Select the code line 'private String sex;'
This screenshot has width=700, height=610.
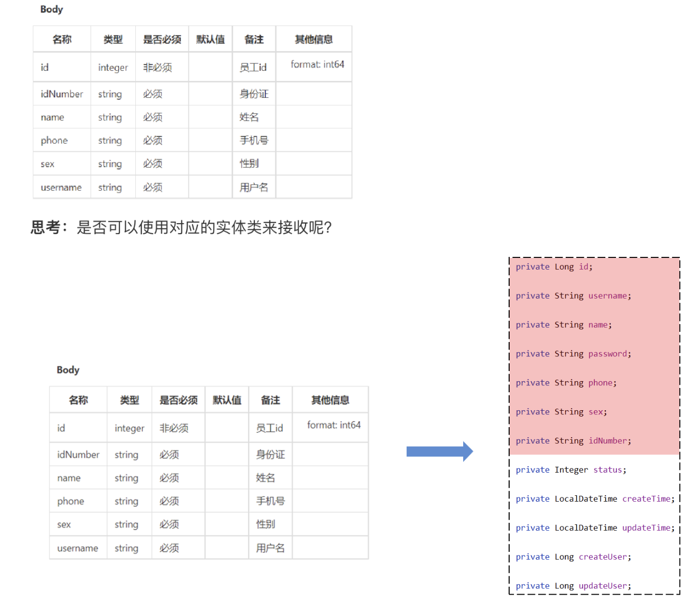click(x=561, y=412)
